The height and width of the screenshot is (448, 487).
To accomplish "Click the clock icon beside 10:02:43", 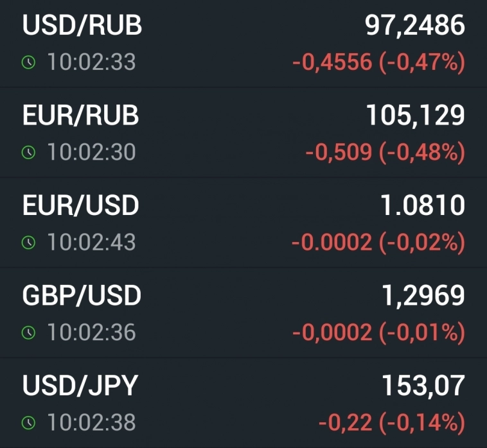I will tap(28, 242).
